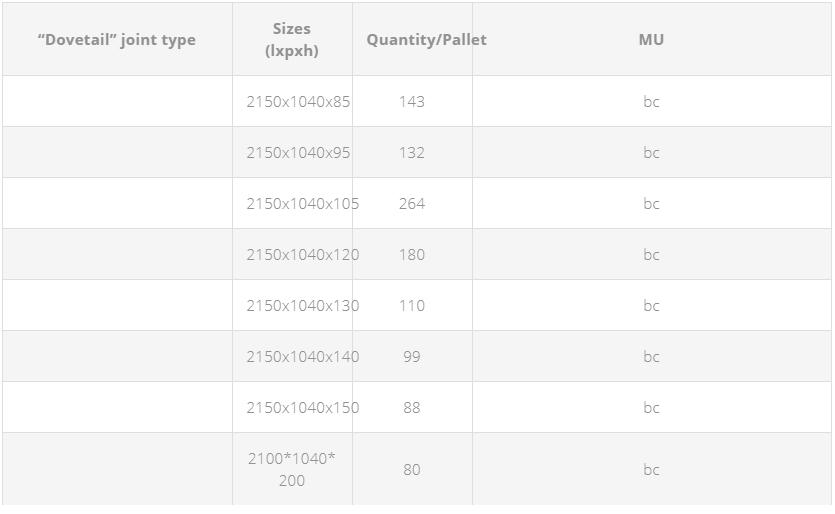Screen dimensions: 835x514
Task: Select the Sizes (lxpxh) header cell
Action: click(x=292, y=39)
